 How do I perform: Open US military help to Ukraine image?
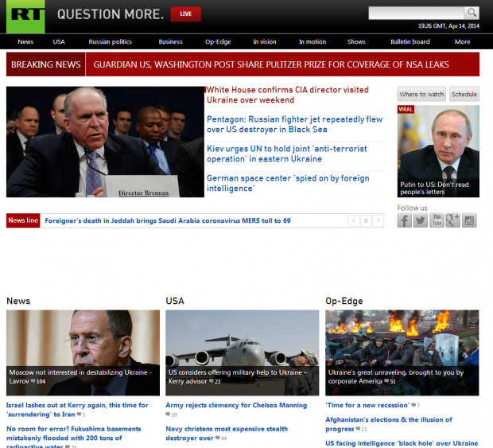click(x=242, y=353)
